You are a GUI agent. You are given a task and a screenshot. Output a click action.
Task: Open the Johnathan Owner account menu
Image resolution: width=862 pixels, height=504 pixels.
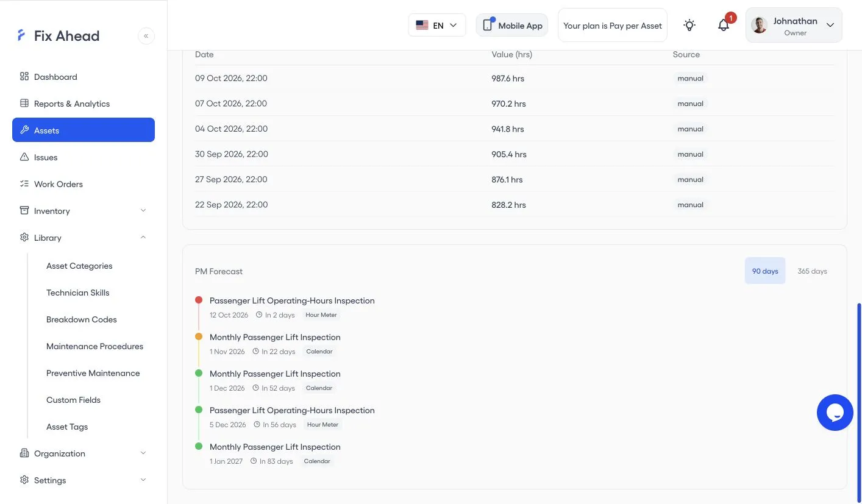click(794, 25)
